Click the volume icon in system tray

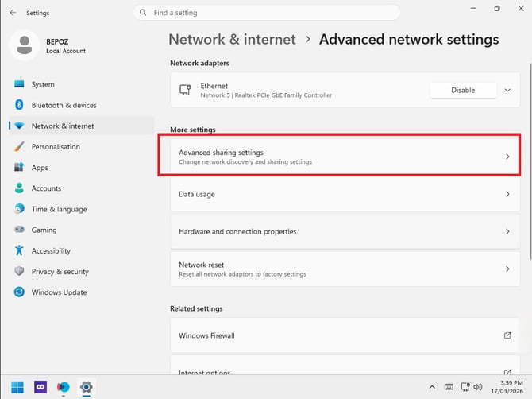[x=478, y=387]
